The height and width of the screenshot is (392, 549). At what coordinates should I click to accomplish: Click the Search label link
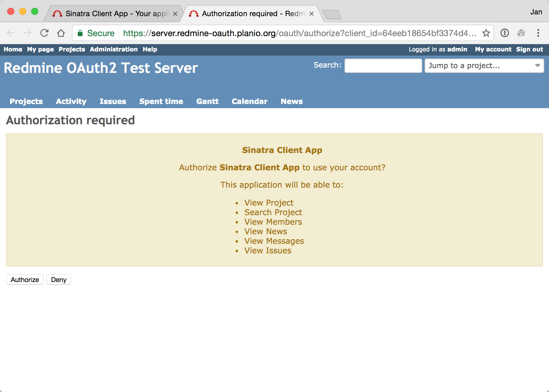327,65
